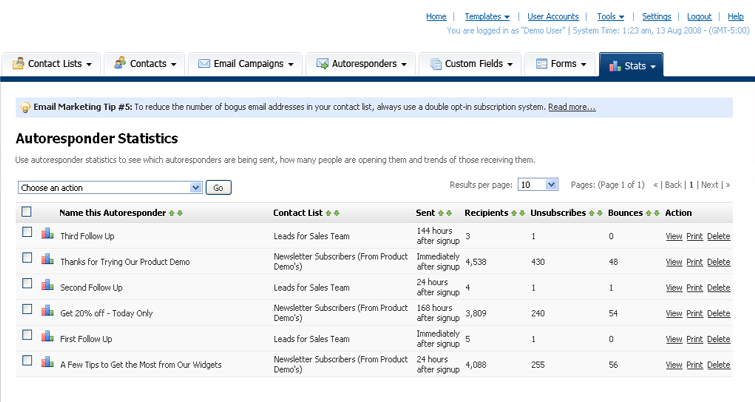Sort Sent column descending
The image size is (755, 402).
pos(449,213)
